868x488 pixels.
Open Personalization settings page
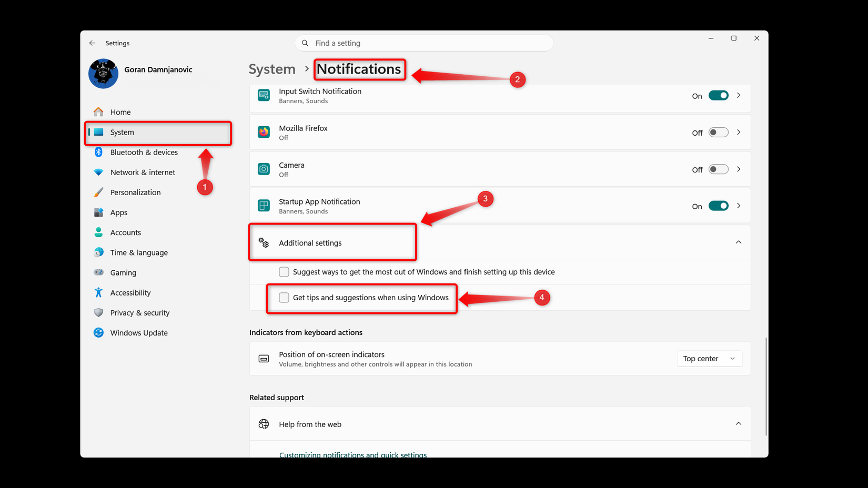[x=158, y=192]
